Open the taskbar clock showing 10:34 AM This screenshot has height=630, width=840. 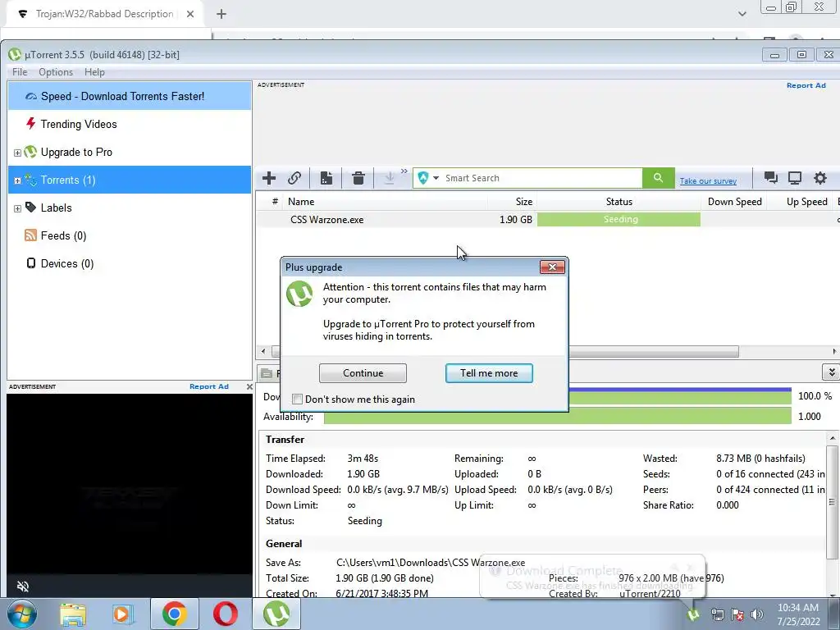click(798, 614)
